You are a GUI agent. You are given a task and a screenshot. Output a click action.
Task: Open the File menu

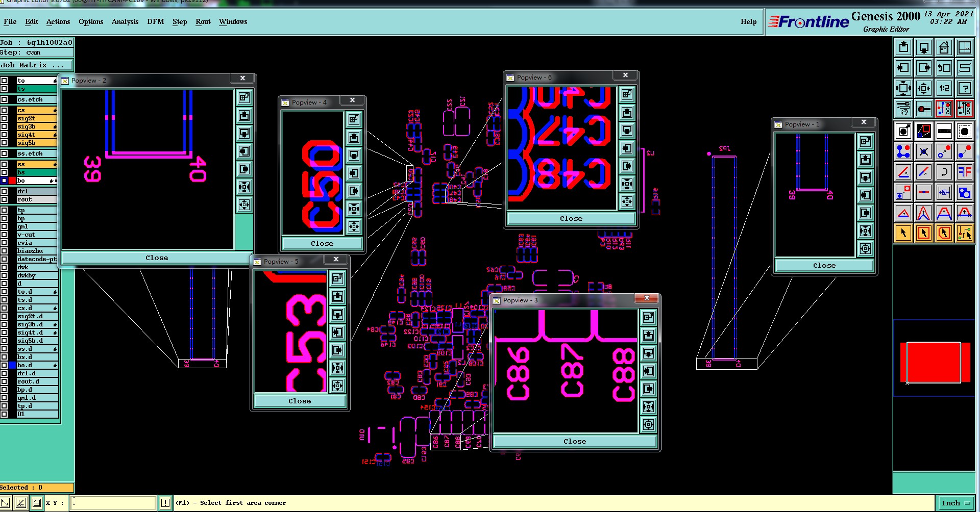tap(10, 21)
